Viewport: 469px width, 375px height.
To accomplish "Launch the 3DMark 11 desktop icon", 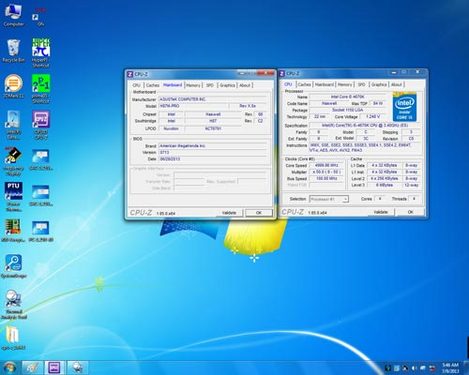I will [x=14, y=86].
